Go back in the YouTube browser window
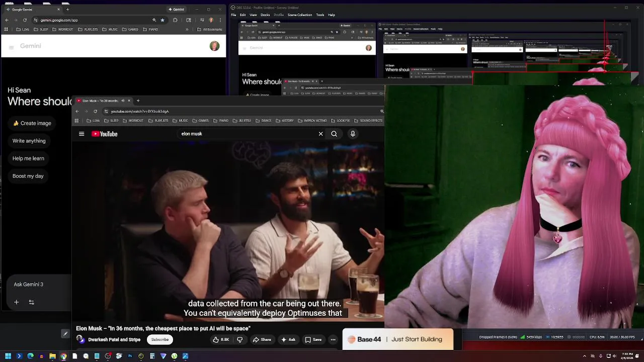The image size is (644, 362). [x=77, y=111]
